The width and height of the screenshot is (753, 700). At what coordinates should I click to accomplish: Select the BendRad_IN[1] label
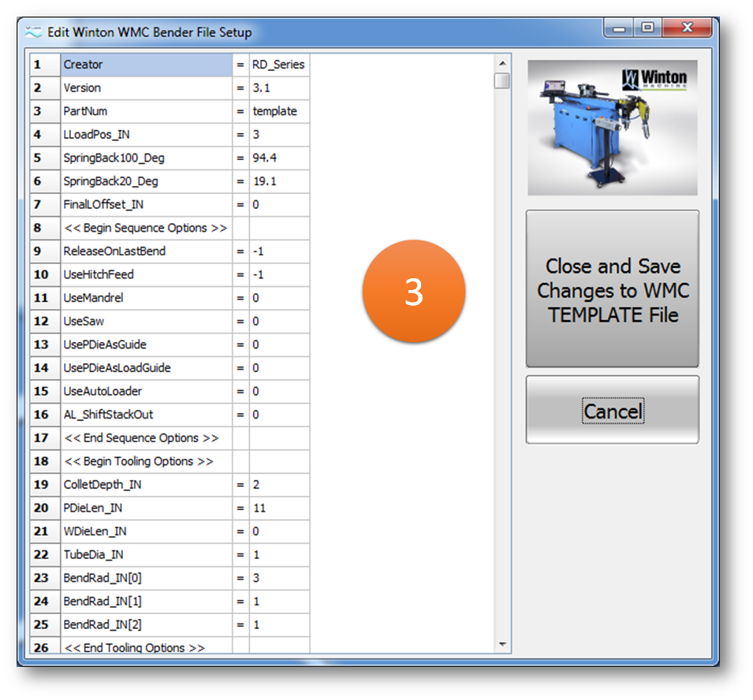click(147, 601)
